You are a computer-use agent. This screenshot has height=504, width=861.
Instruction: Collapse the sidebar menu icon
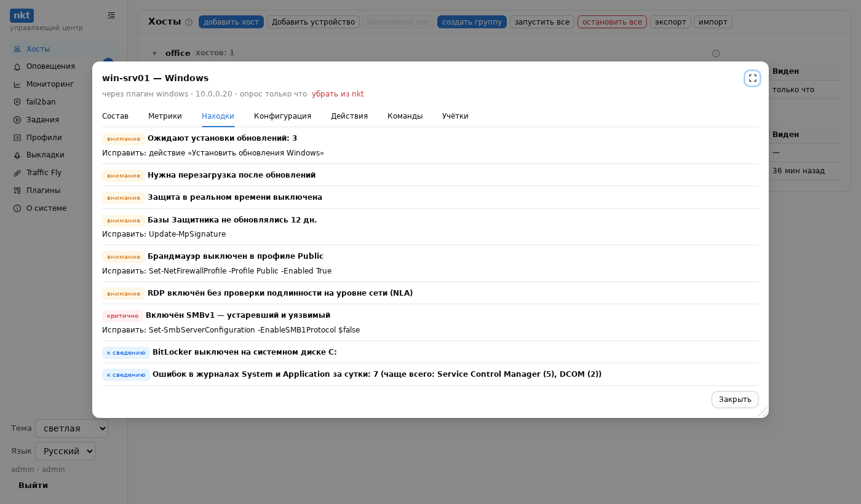(111, 15)
